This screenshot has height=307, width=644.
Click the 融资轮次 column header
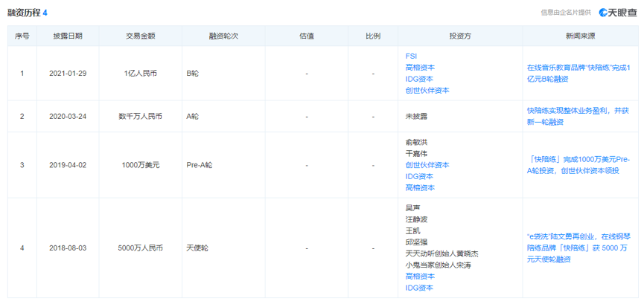224,36
